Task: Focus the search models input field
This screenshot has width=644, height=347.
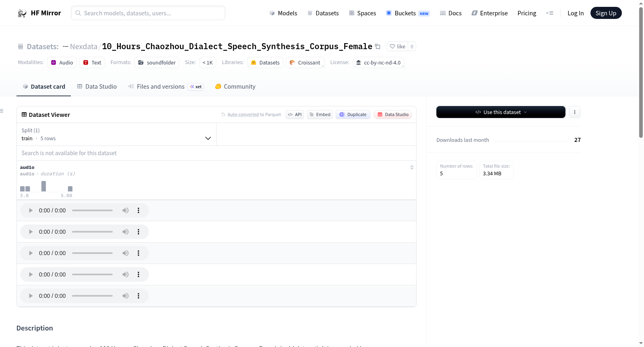Action: (148, 13)
